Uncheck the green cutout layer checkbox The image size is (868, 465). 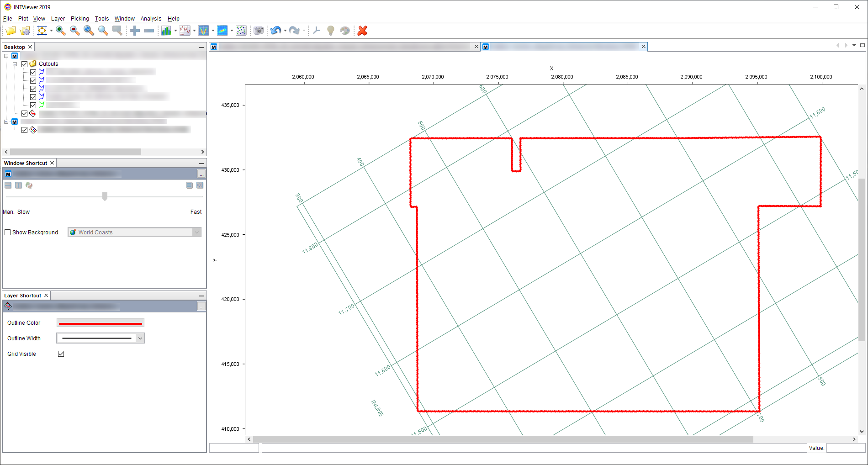[33, 105]
